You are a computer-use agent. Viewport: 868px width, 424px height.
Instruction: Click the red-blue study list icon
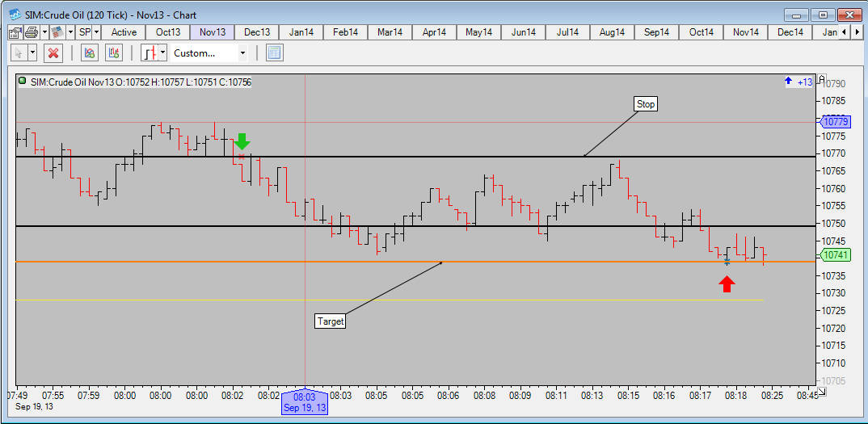(57, 32)
